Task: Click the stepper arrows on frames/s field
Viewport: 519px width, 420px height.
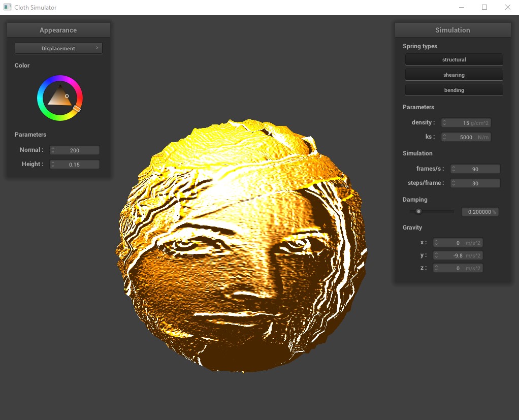Action: tap(453, 169)
